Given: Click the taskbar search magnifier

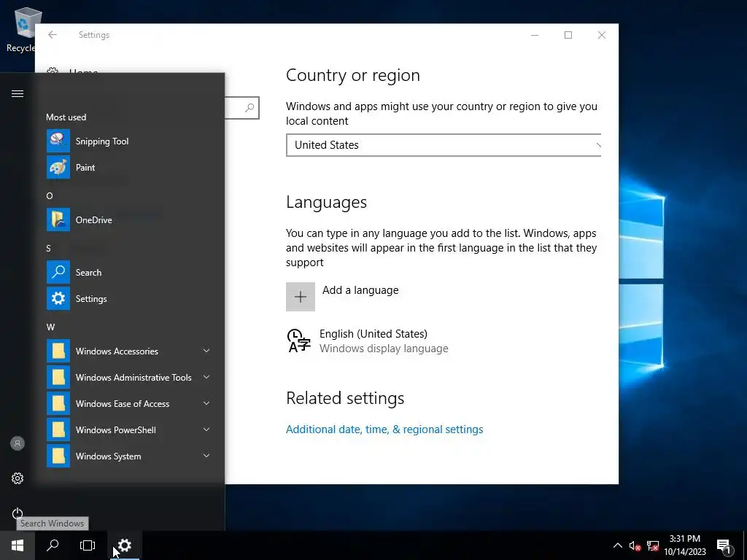Looking at the screenshot, I should (x=53, y=545).
